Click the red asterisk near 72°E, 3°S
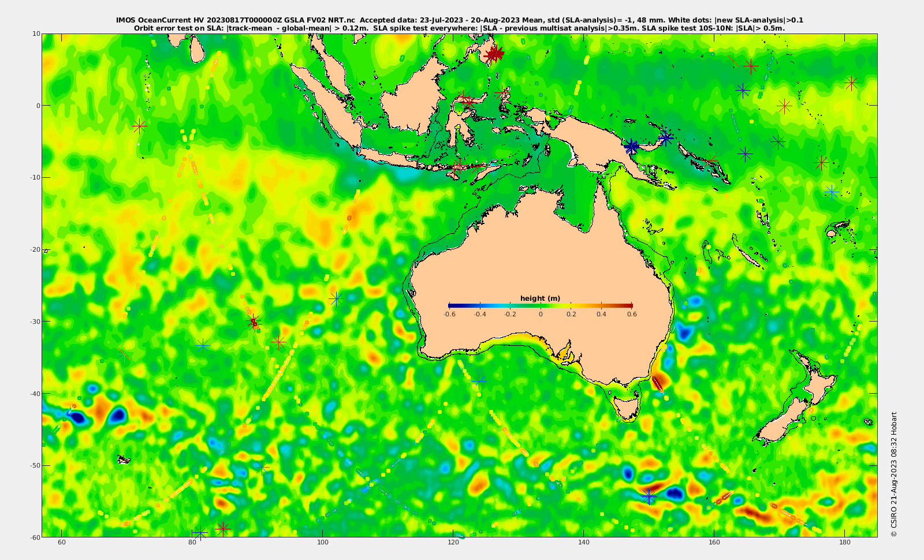Viewport: 924px width, 560px height. point(139,126)
